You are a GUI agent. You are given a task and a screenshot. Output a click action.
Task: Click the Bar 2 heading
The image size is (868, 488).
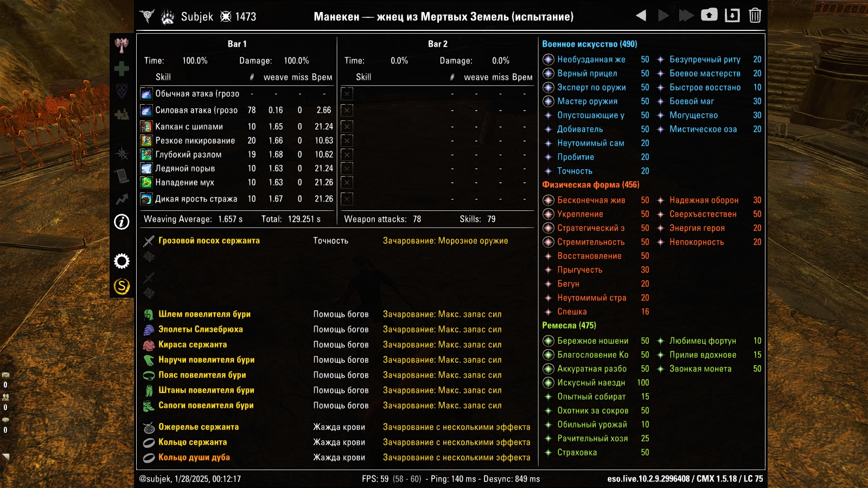tap(438, 44)
